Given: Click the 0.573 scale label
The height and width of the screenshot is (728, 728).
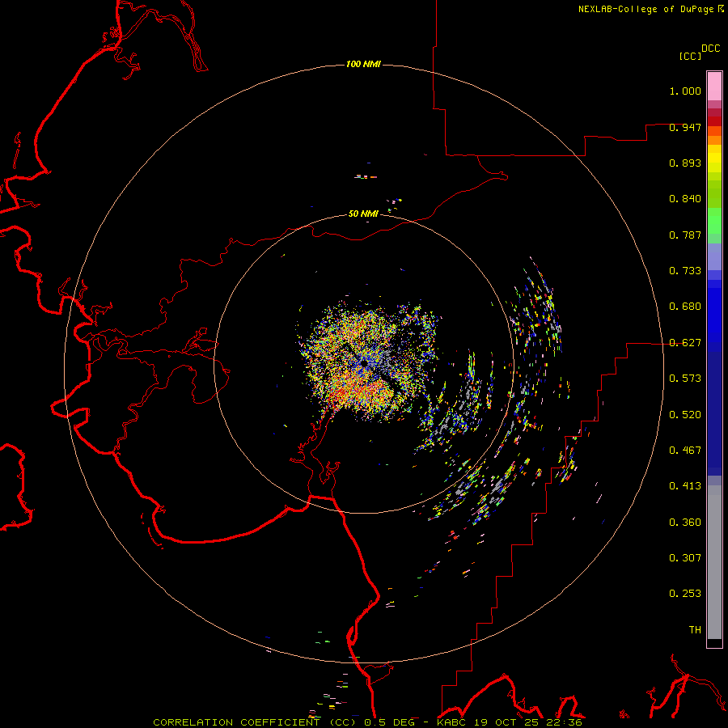Looking at the screenshot, I should coord(685,379).
